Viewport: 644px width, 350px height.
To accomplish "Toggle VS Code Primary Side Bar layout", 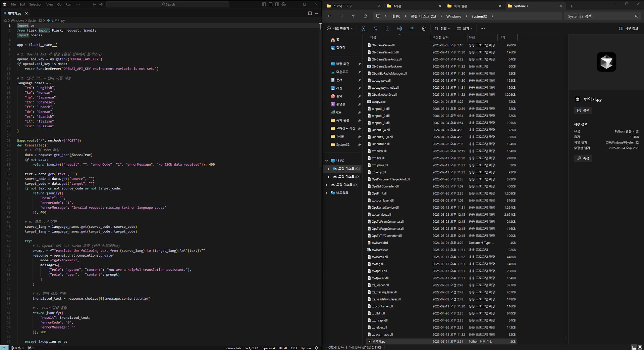I will 264,4.
